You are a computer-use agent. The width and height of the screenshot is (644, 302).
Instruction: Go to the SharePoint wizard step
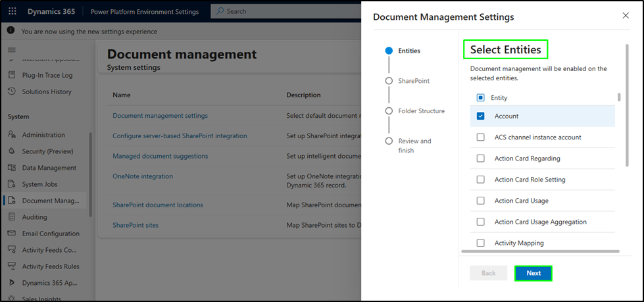(x=414, y=81)
